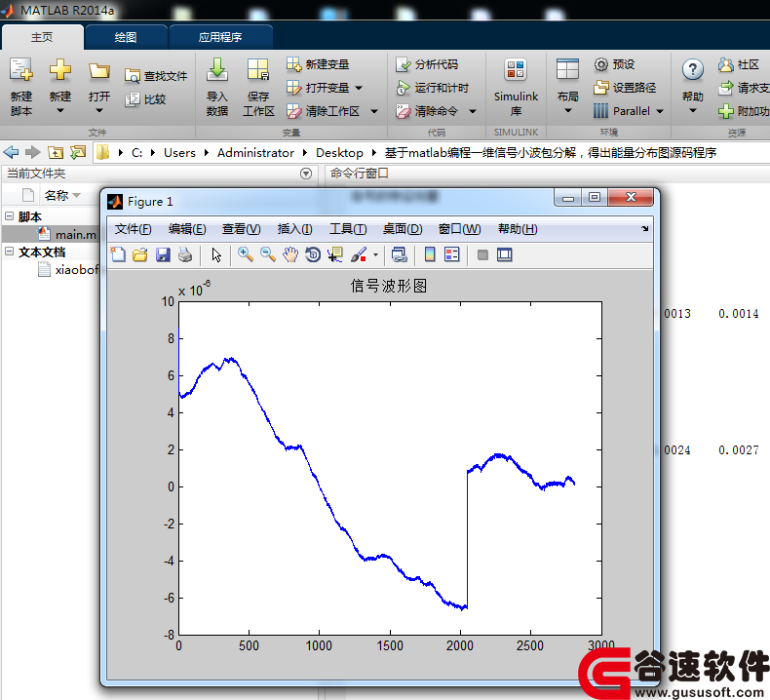Select the Edit Plot arrow tool
Image resolution: width=770 pixels, height=700 pixels.
216,254
